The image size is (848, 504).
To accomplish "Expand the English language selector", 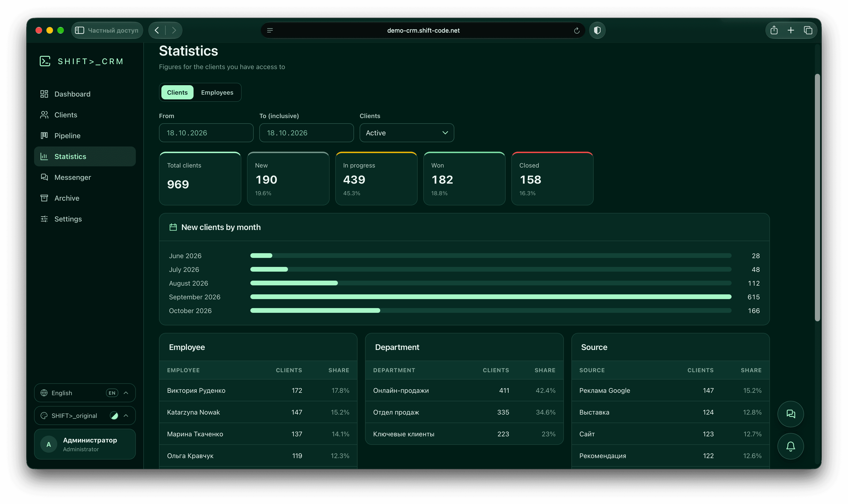I will (x=84, y=393).
